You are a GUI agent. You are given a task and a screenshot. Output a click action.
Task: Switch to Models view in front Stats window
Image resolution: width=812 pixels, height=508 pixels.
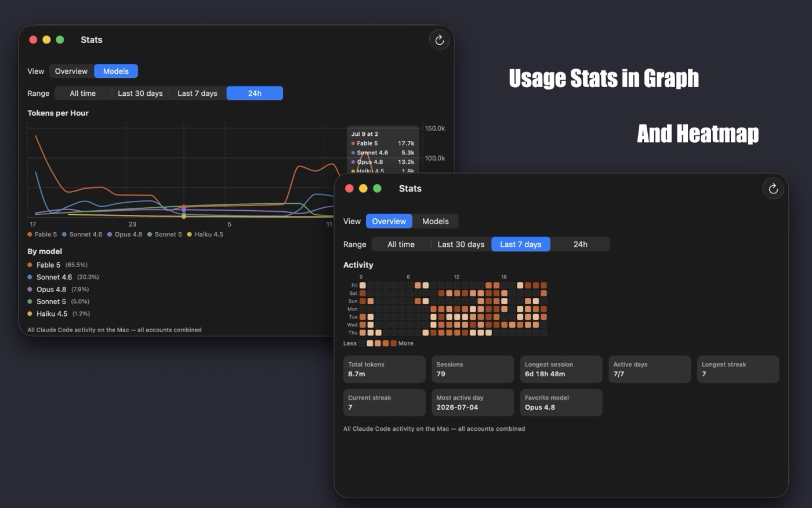point(436,221)
